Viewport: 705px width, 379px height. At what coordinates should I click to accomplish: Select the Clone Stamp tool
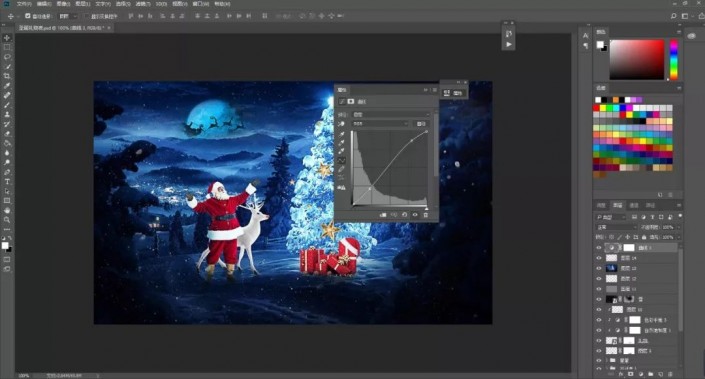pos(7,114)
